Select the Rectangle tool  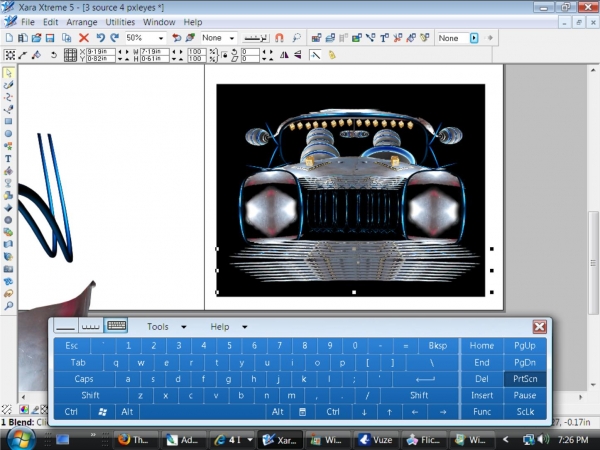click(x=8, y=122)
